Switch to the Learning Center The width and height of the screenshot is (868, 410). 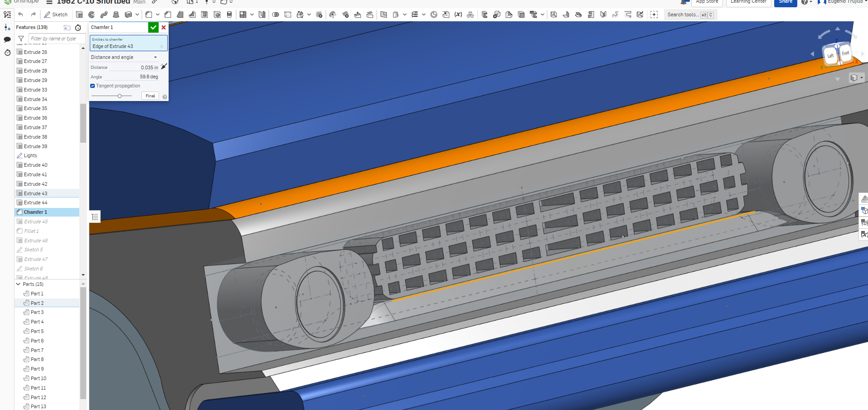pos(748,2)
